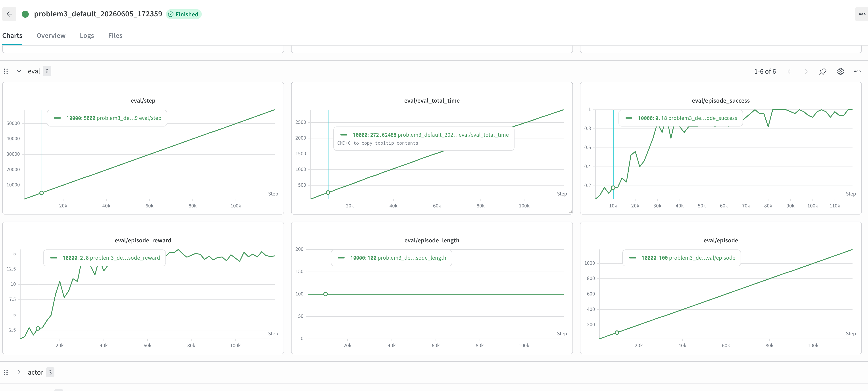Click the green run color dot
The image size is (868, 391).
[x=25, y=14]
